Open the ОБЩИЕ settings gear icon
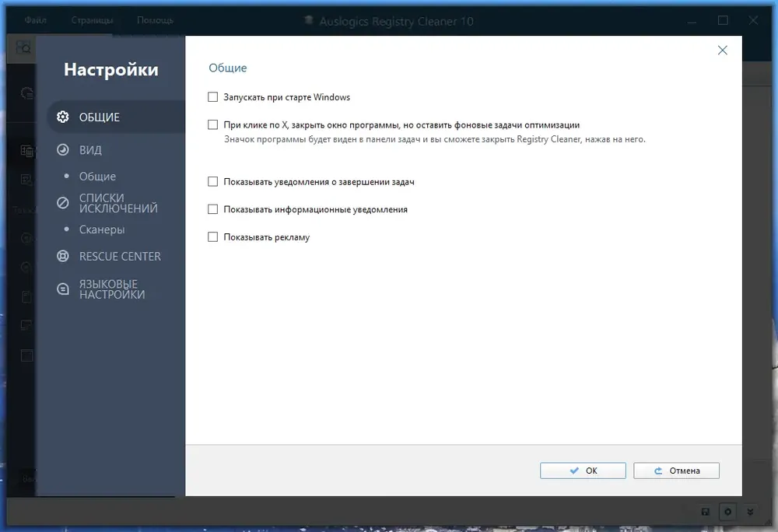 pyautogui.click(x=62, y=117)
